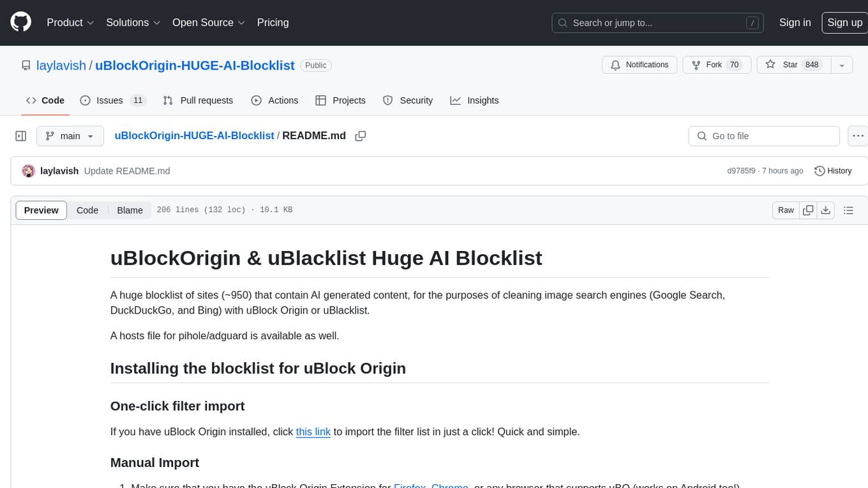Open the Pricing page
Image resolution: width=868 pixels, height=488 pixels.
point(273,22)
